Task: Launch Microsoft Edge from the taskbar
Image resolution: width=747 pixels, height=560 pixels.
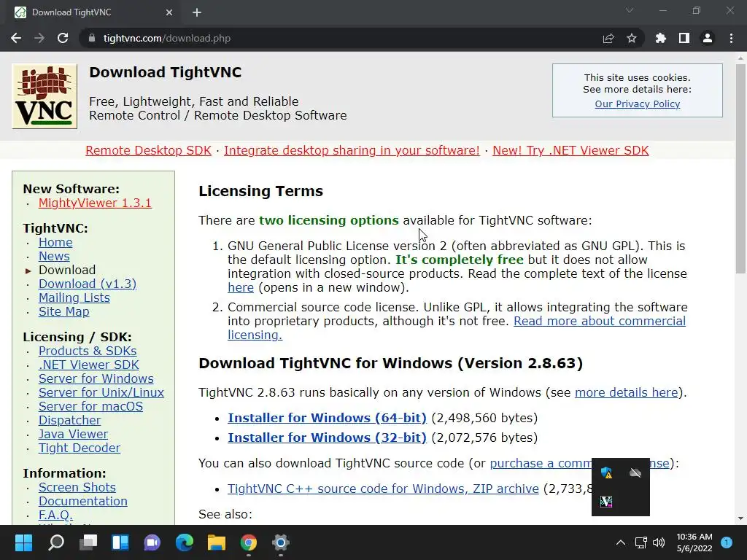Action: coord(185,542)
